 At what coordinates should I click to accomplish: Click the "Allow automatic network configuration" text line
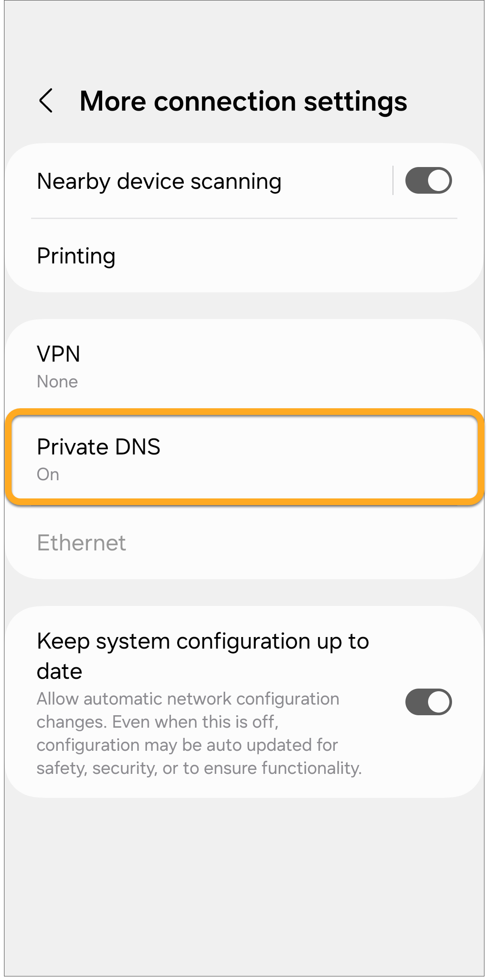[187, 699]
